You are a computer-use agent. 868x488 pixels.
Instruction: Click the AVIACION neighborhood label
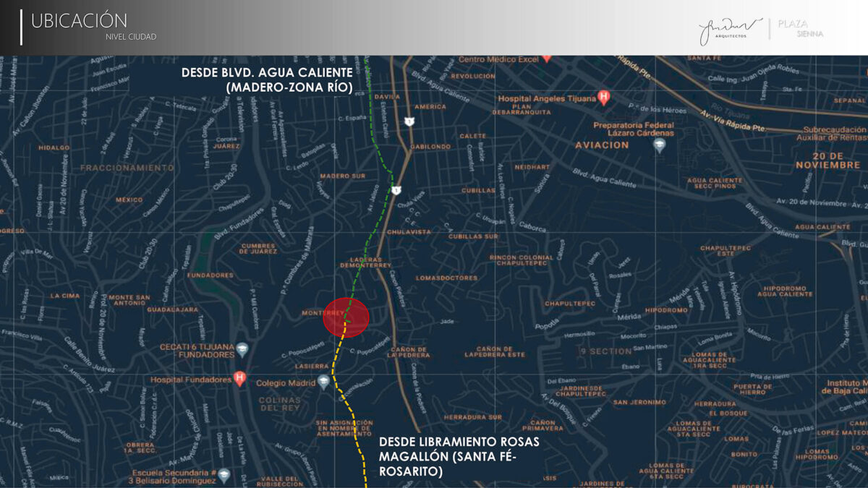pos(602,145)
